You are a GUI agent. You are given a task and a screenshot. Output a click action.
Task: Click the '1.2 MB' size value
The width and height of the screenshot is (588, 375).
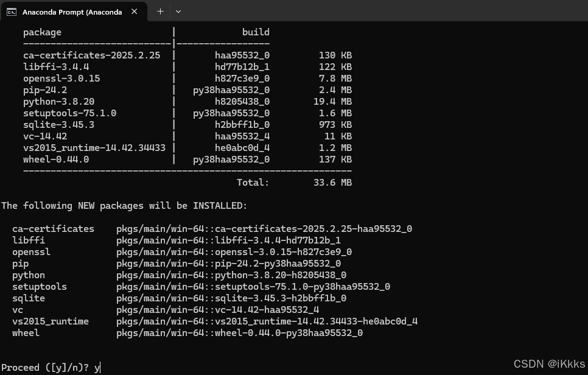(x=335, y=148)
